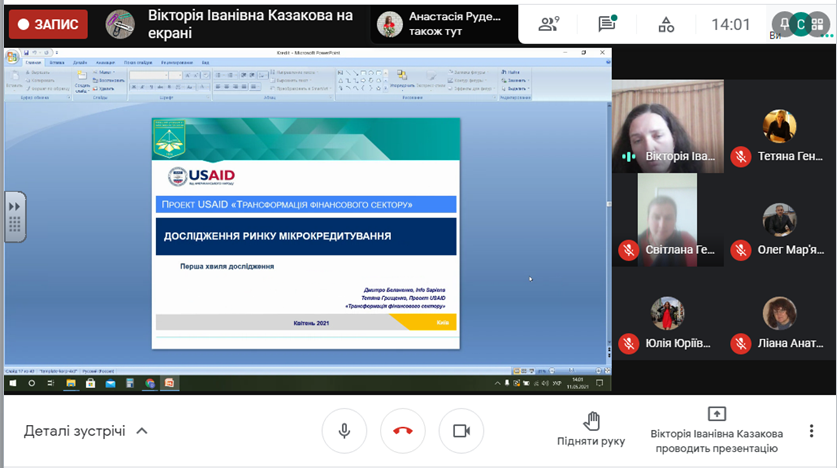Screen dimensions: 837x468
Task: Click Вікторія Іванівна Казакова's avatar in top bar
Action: 120,24
